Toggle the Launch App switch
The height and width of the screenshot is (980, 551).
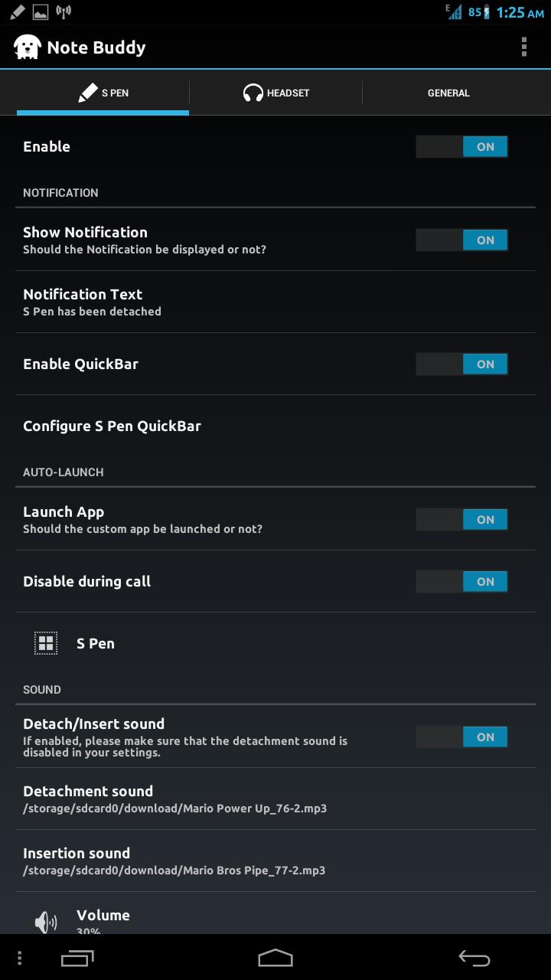tap(461, 520)
